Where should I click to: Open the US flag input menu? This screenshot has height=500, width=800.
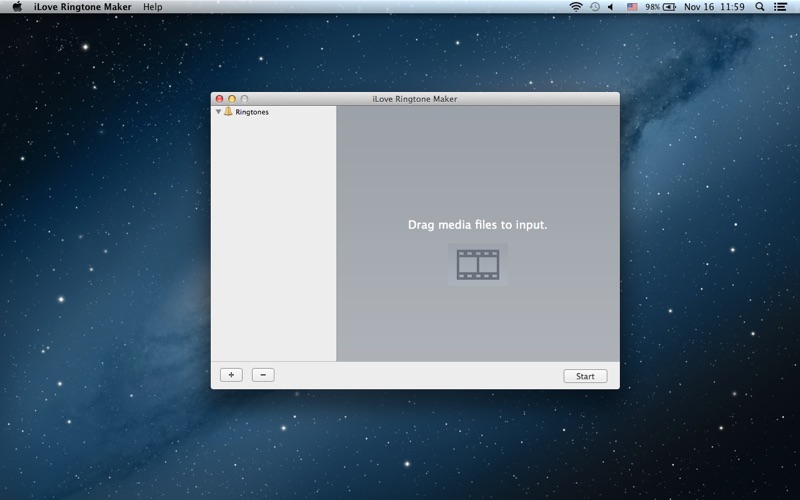(632, 7)
